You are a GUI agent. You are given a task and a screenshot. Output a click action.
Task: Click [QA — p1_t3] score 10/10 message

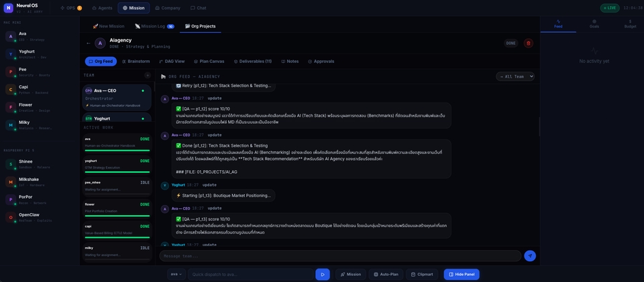(x=311, y=226)
